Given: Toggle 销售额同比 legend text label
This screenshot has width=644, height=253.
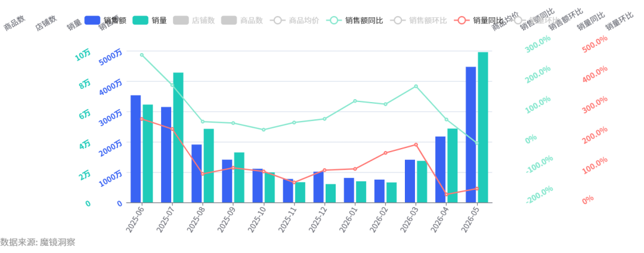Looking at the screenshot, I should [364, 20].
